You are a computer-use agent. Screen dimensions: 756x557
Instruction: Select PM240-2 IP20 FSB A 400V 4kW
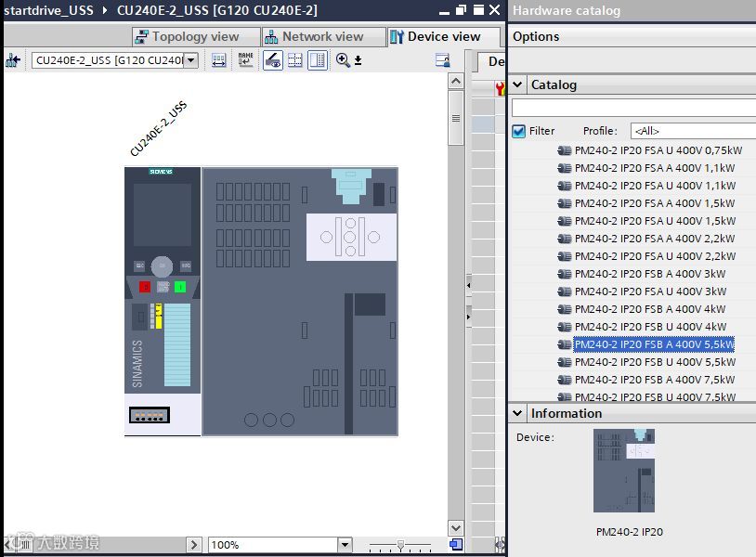650,309
